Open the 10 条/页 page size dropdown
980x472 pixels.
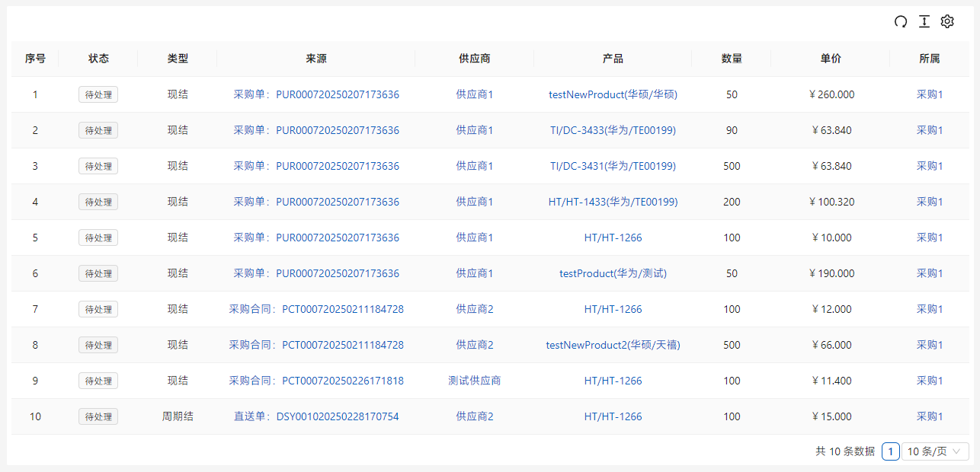coord(935,451)
